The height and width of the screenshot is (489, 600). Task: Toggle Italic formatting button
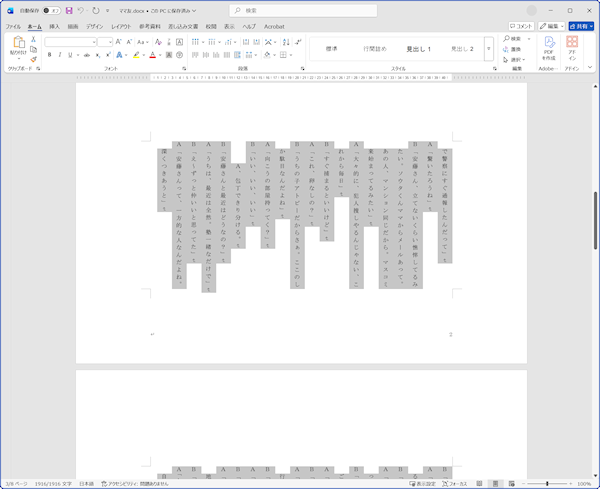(60, 55)
